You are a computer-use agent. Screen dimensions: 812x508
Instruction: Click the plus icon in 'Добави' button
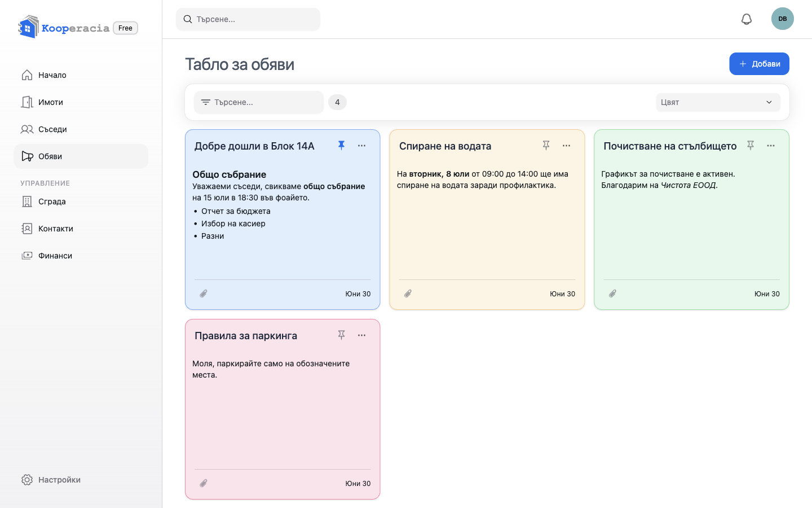tap(743, 64)
